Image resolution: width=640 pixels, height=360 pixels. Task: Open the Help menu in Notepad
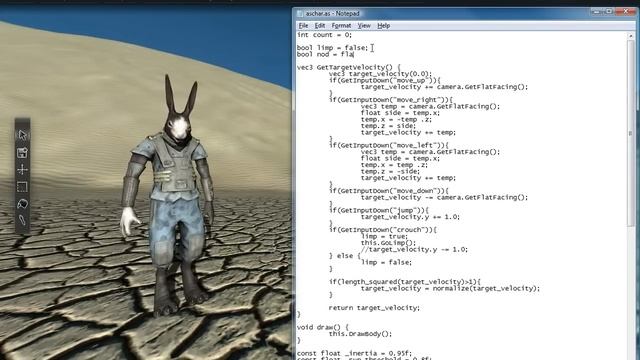click(383, 25)
